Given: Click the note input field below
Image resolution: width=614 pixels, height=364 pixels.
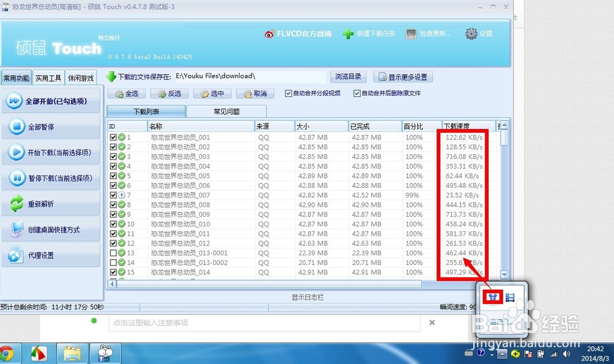Looking at the screenshot, I should click(x=264, y=323).
